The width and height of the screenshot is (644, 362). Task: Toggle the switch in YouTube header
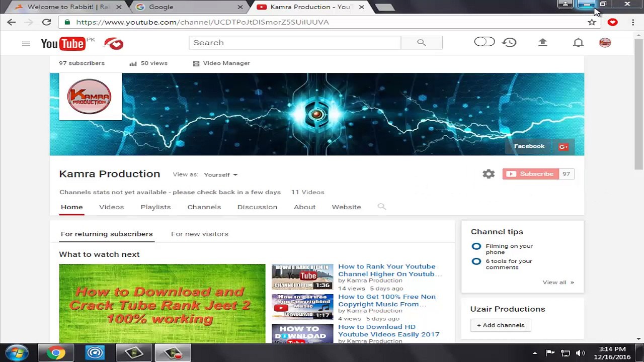click(485, 42)
